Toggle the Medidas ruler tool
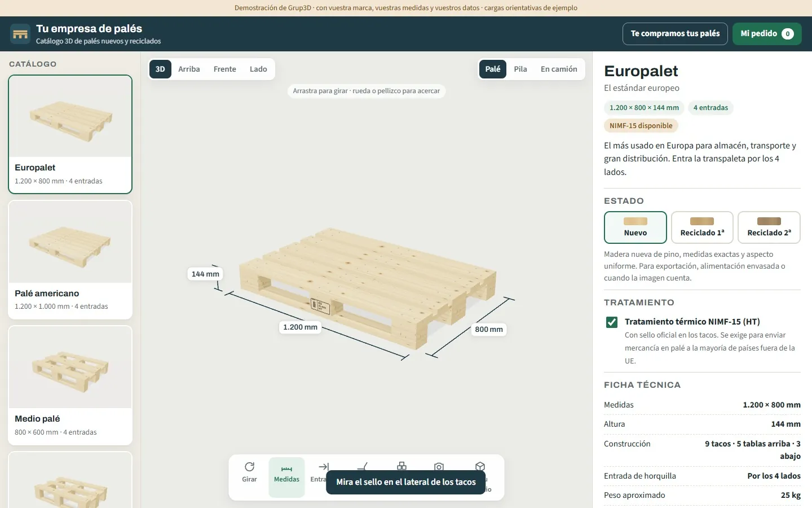The image size is (812, 508). click(x=286, y=477)
